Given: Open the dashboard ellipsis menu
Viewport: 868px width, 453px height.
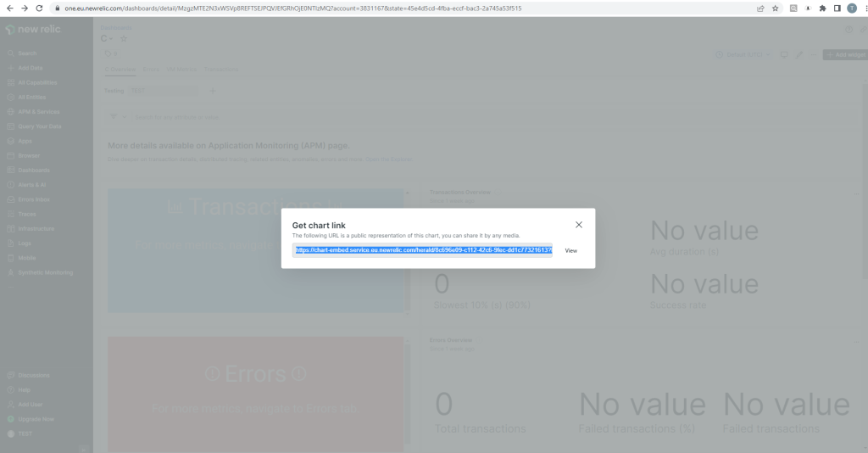Looking at the screenshot, I should click(813, 55).
